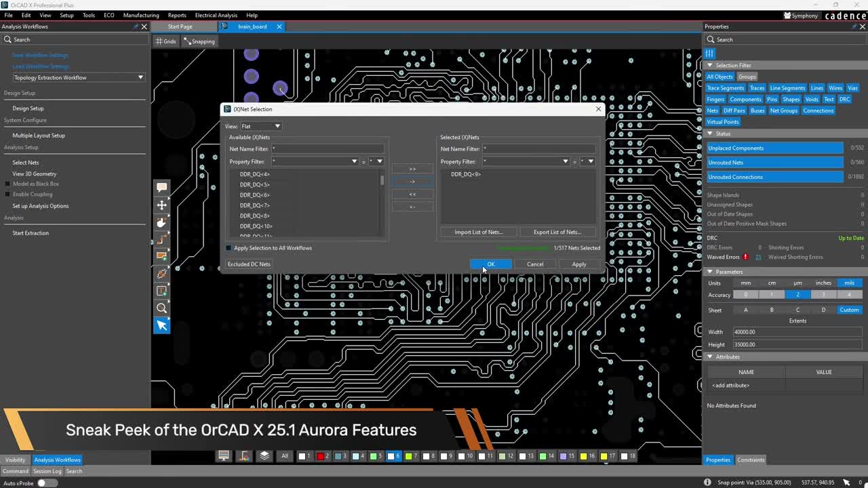Image resolution: width=868 pixels, height=488 pixels.
Task: Open the layer stack icon in bottom bar
Action: (264, 456)
